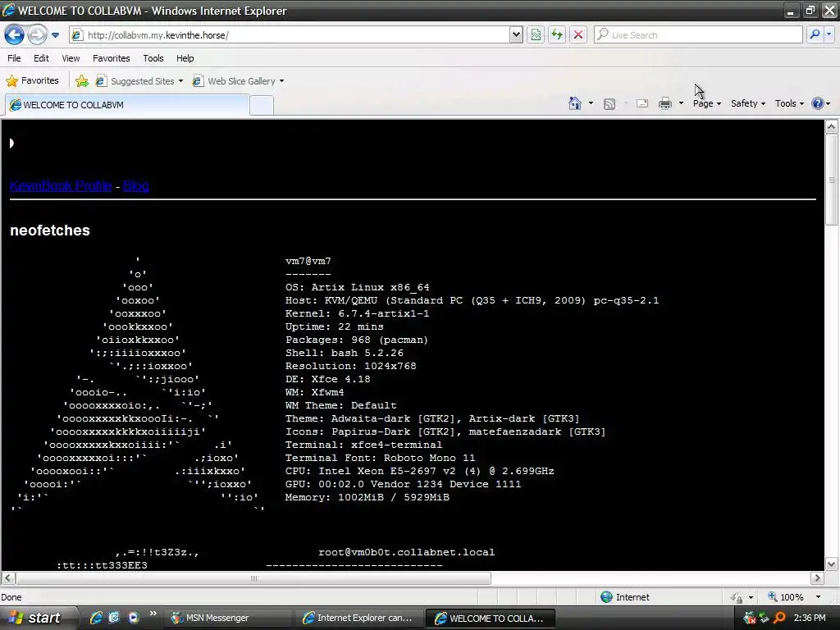Screen dimensions: 840x630
Task: Click root@vm0b0t.collabnet.local text
Action: pos(407,552)
